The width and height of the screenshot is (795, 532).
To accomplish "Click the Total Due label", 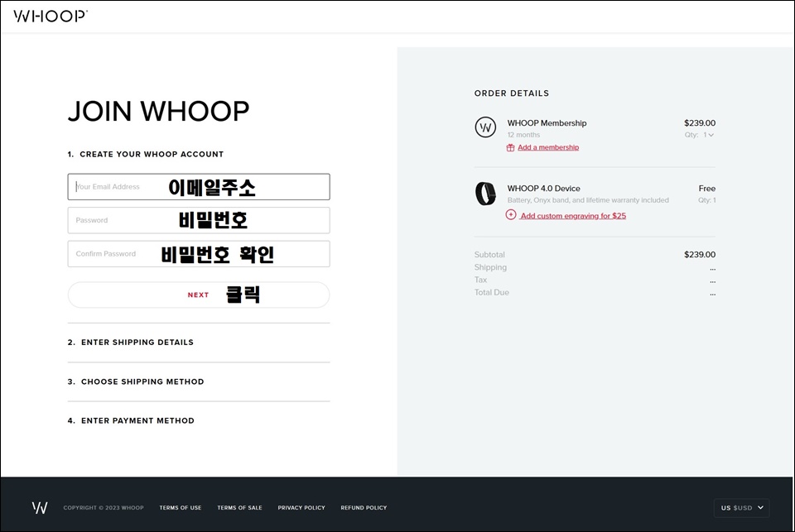I will pyautogui.click(x=492, y=292).
